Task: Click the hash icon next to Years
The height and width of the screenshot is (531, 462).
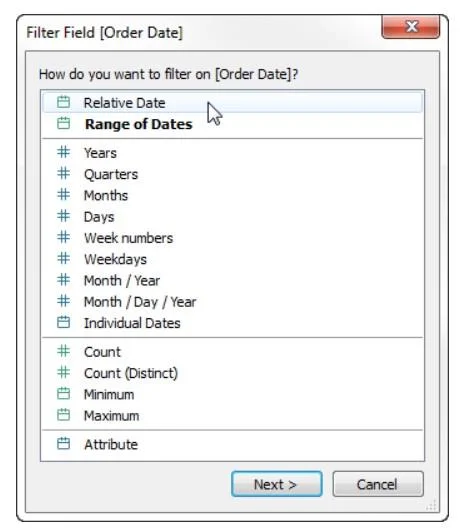Action: (64, 152)
